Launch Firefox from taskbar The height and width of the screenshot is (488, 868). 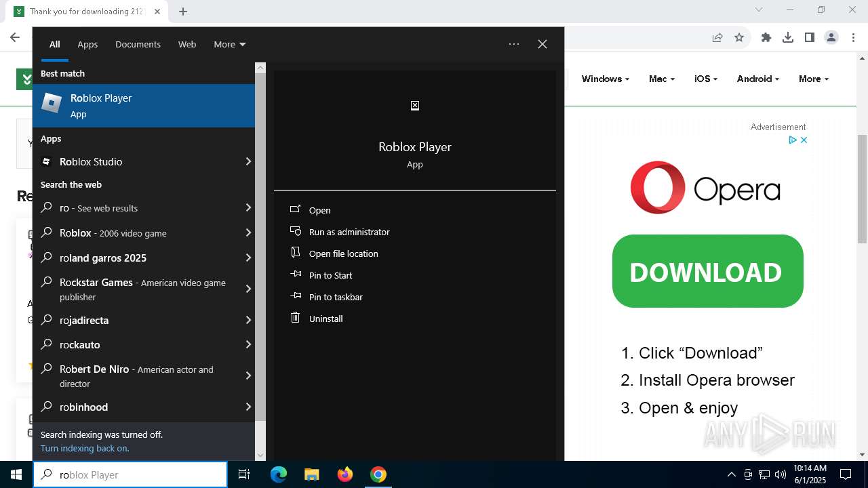point(345,474)
